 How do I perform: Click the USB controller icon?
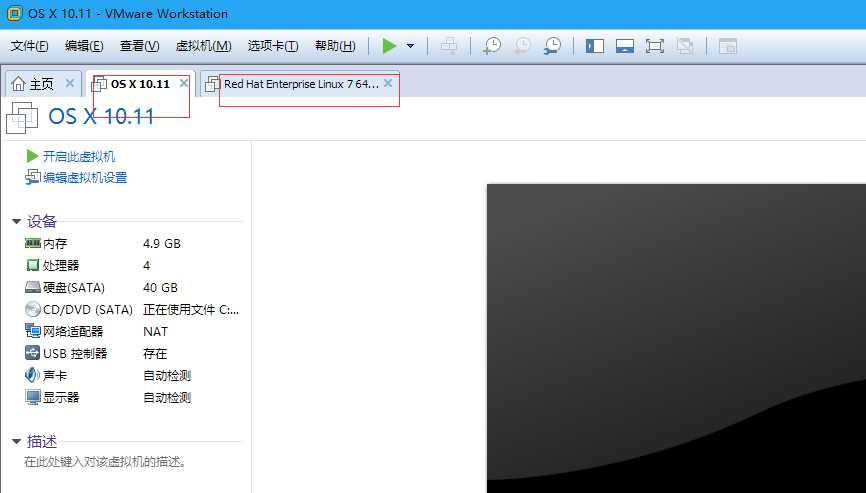33,353
